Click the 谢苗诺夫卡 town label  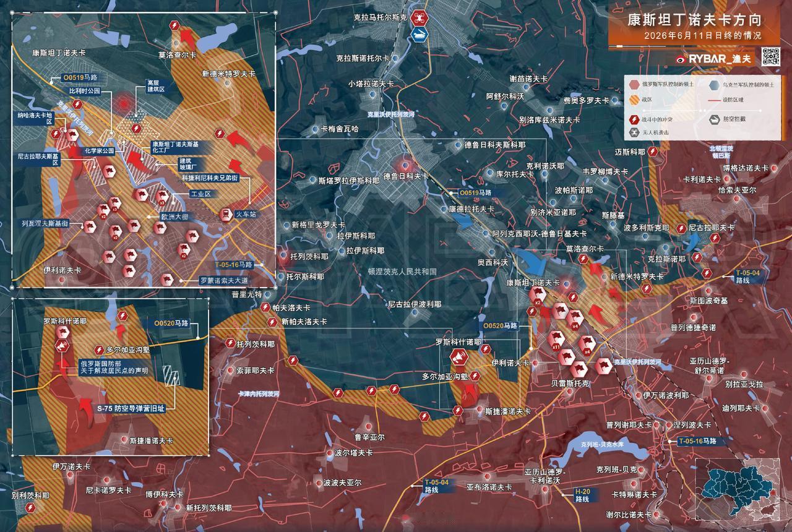point(528,79)
